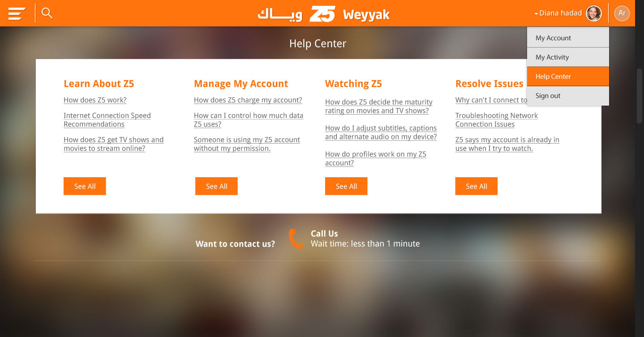This screenshot has height=337, width=644.
Task: Click Sign out in the user menu
Action: coord(568,96)
